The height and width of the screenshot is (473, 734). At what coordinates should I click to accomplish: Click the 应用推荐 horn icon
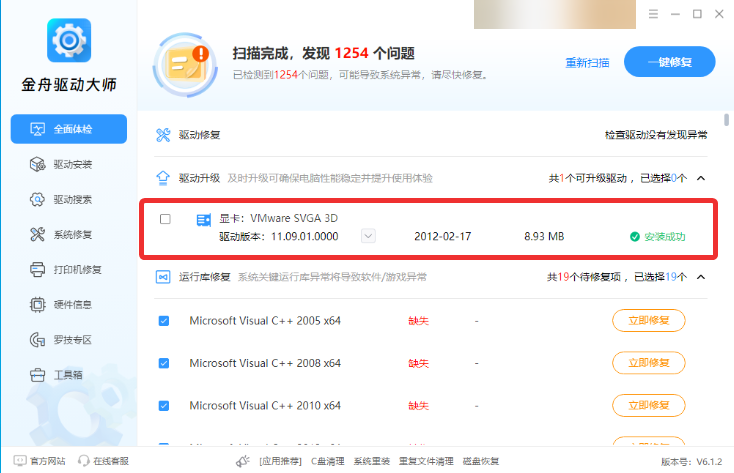tap(243, 461)
